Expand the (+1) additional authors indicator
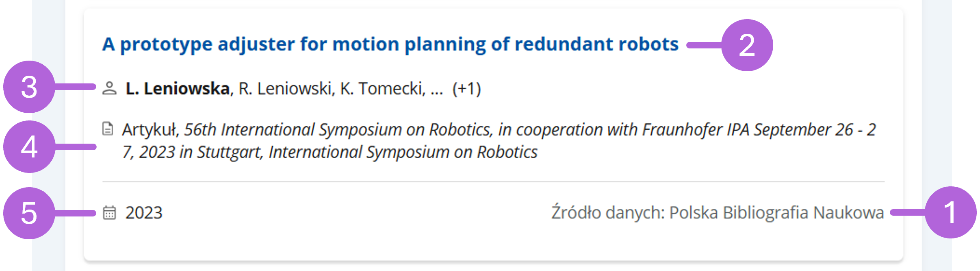Viewport: 980px width, 271px height. [467, 89]
